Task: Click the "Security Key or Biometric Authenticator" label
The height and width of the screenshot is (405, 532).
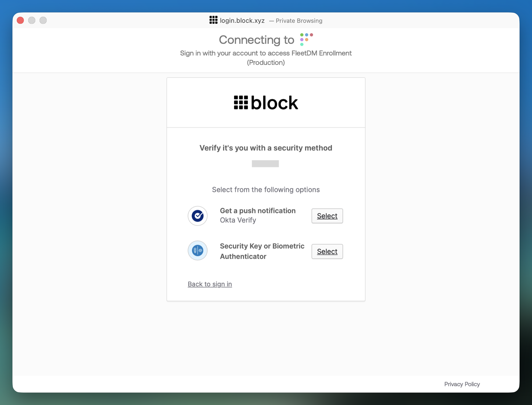Action: tap(262, 251)
